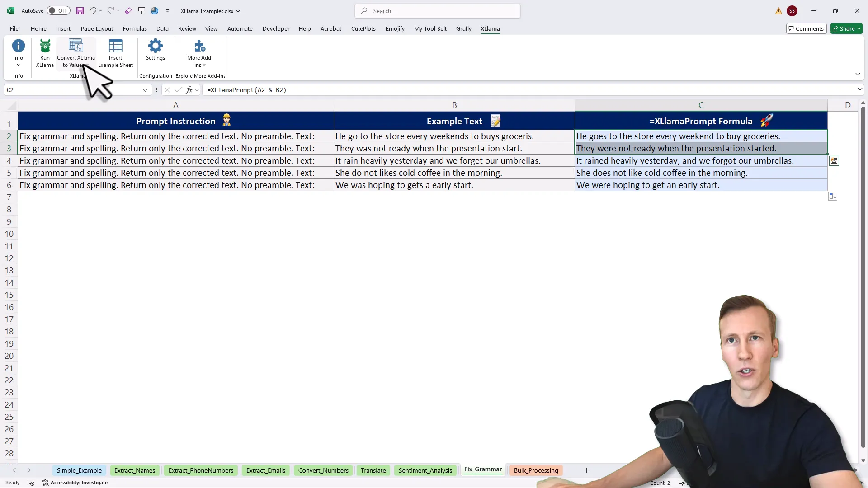Click the Comments button
This screenshot has height=488, width=868.
pos(807,28)
